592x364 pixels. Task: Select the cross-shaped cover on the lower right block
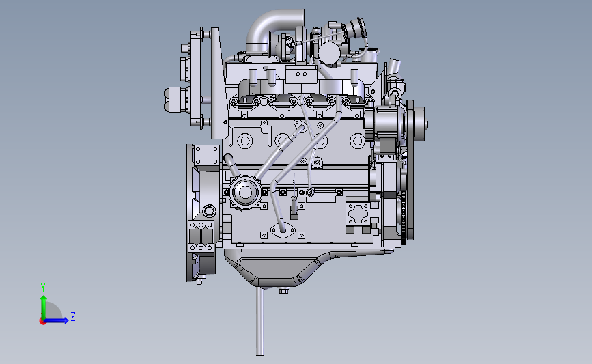click(358, 214)
